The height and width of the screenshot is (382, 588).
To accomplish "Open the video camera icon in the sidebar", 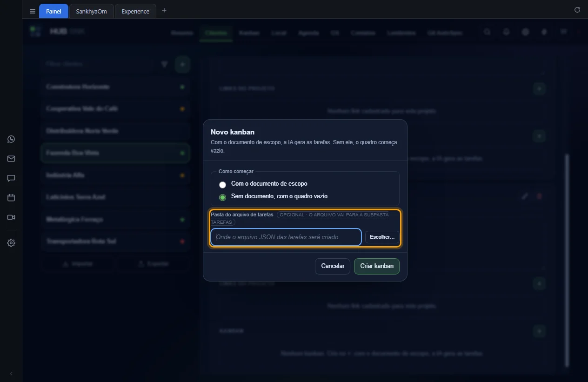I will pos(11,217).
